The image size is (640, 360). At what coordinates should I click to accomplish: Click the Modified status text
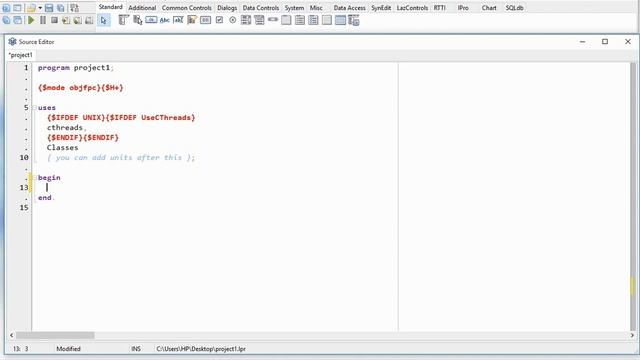pyautogui.click(x=68, y=349)
